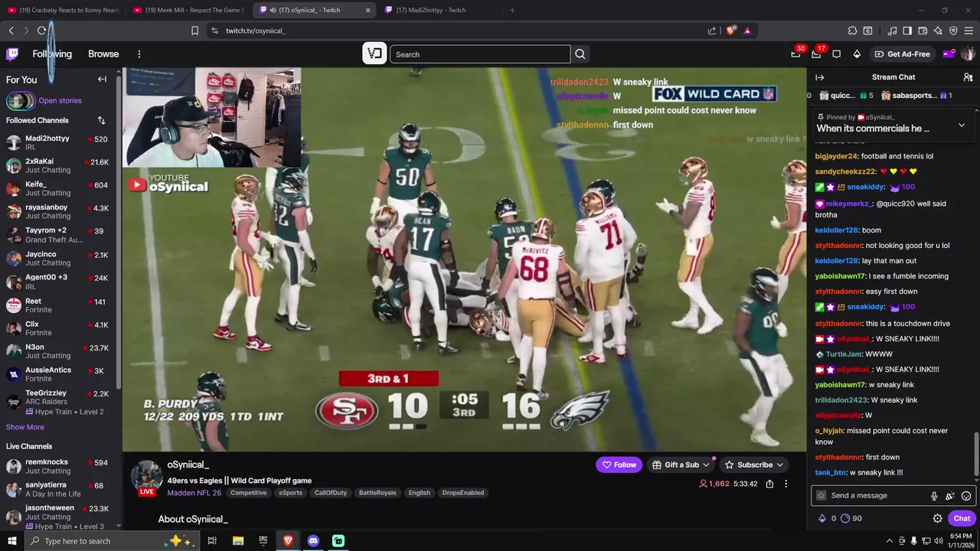Open File Explorer from the taskbar

coord(237,541)
